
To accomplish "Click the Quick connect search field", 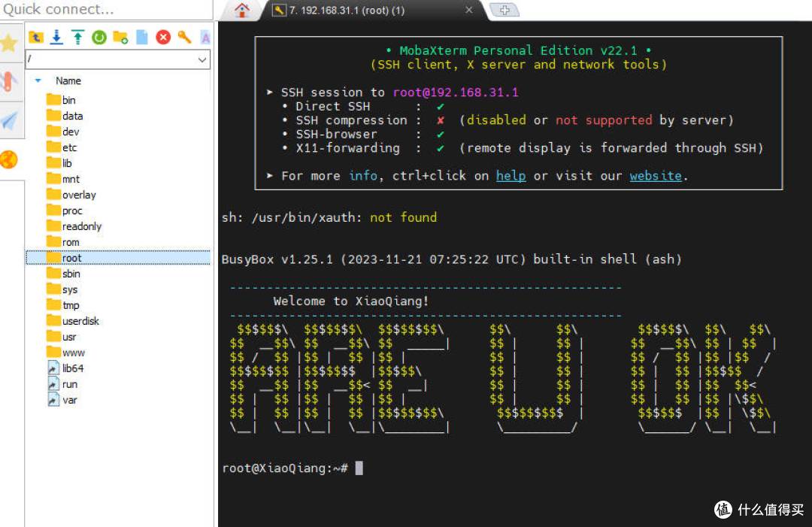I will pos(106,9).
